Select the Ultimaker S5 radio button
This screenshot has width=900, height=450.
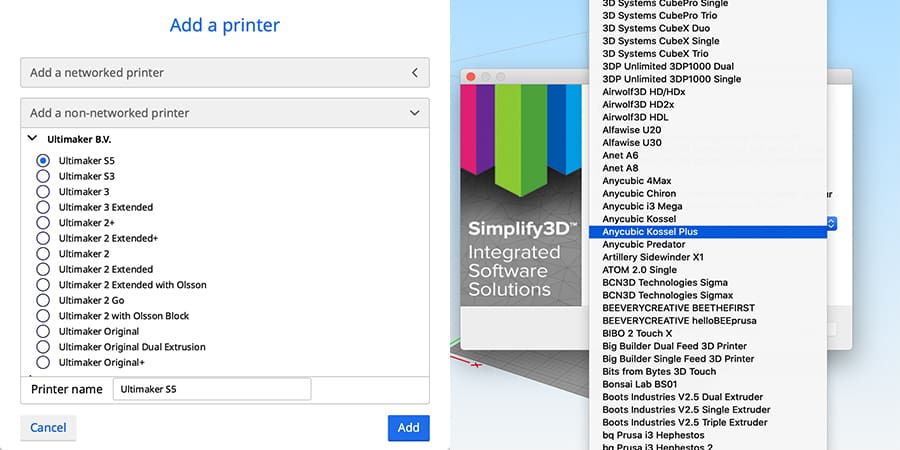tap(43, 161)
